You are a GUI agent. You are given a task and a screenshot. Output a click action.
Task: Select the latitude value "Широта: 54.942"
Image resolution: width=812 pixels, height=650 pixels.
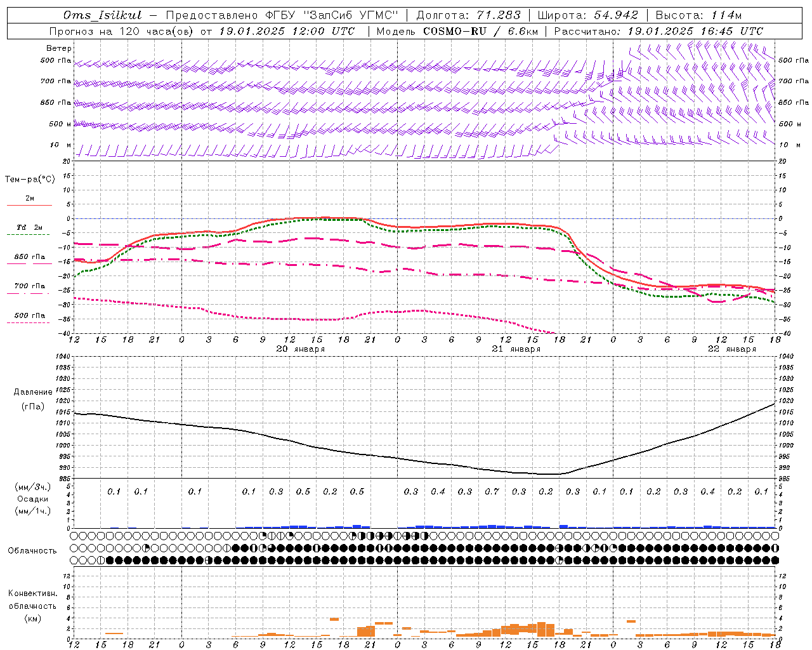tap(588, 15)
